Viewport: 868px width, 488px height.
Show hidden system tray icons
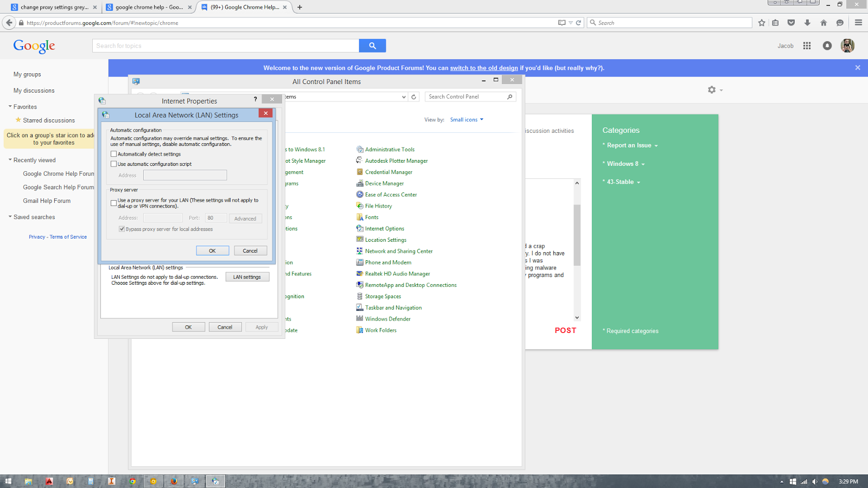pos(782,481)
